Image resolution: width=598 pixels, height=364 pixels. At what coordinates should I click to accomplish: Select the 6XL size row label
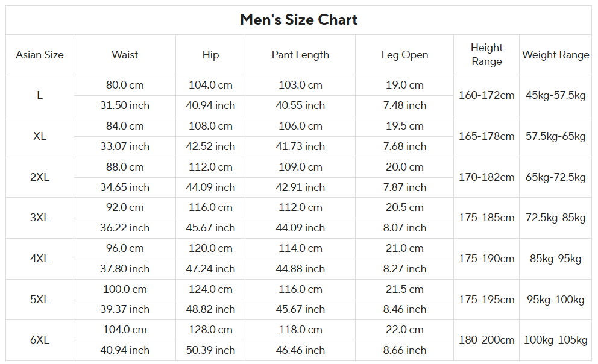[40, 340]
